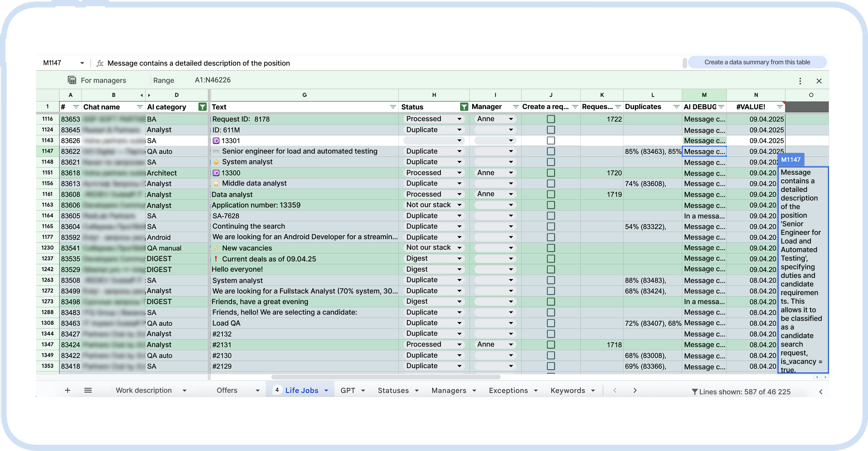Open Status dropdown for row 83653 Processed
Screen dimensions: 868x451
click(x=434, y=119)
